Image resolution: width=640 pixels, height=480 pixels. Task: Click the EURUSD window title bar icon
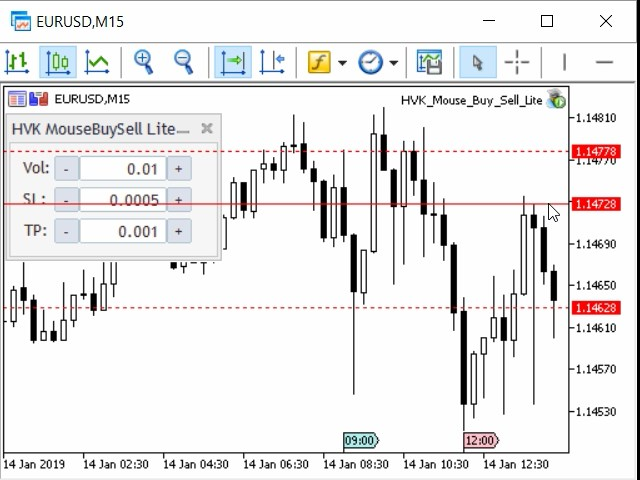pos(20,21)
